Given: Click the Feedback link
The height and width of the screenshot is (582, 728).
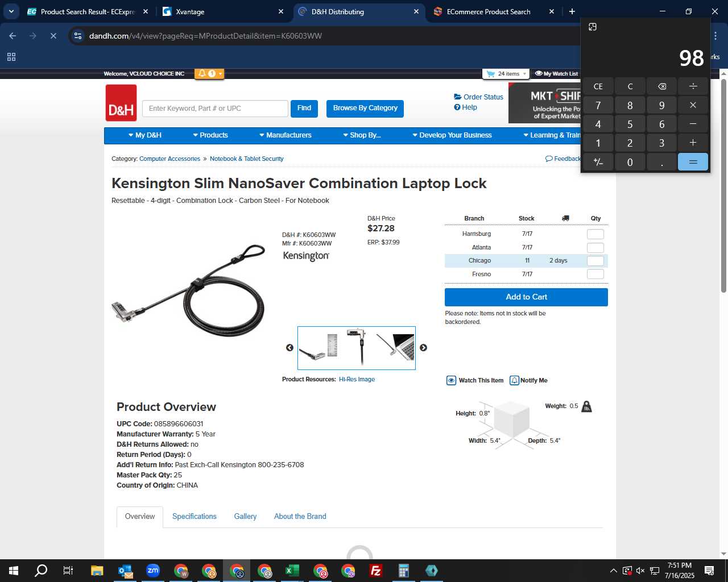Looking at the screenshot, I should [563, 159].
